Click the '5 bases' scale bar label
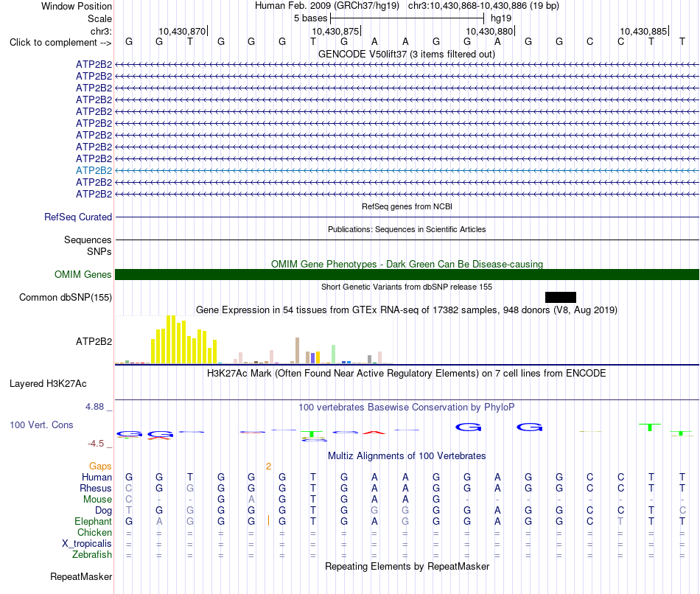The height and width of the screenshot is (594, 700). coord(310,18)
